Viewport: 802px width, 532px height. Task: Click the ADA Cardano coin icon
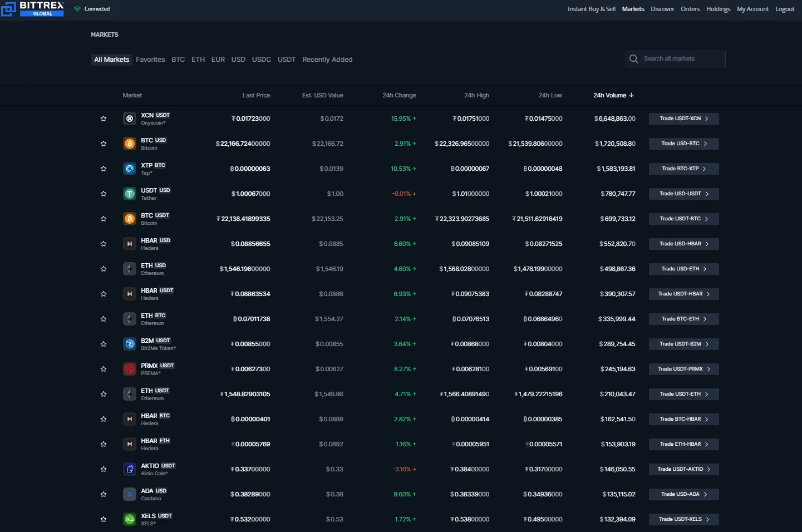click(x=130, y=494)
